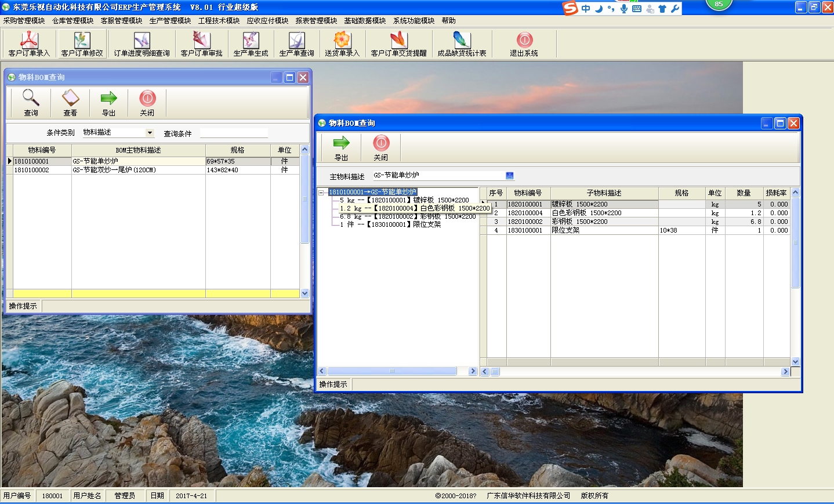The height and width of the screenshot is (504, 834).
Task: Open 帮助 menu
Action: point(448,20)
